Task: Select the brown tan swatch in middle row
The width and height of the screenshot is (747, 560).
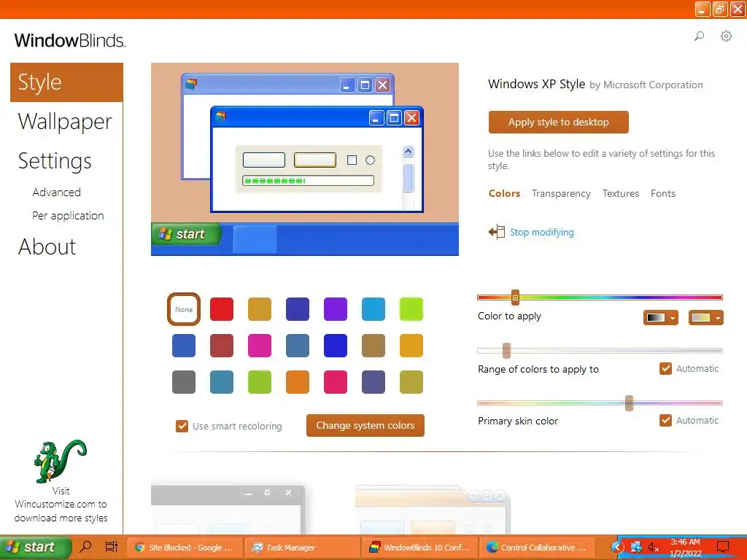Action: pos(373,345)
